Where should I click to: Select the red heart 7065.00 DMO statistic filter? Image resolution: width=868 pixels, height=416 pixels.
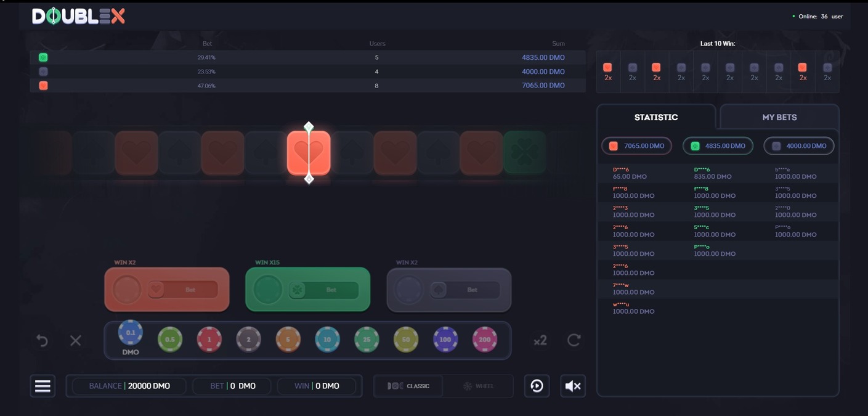point(636,145)
